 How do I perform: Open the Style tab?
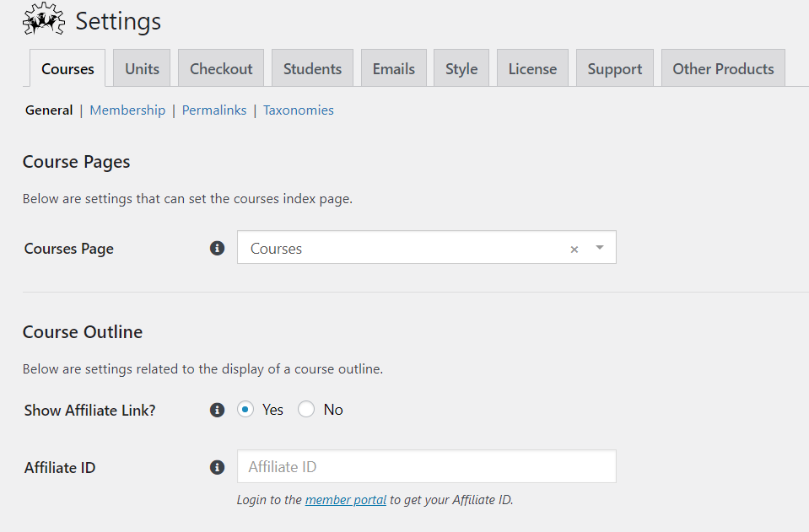(461, 68)
